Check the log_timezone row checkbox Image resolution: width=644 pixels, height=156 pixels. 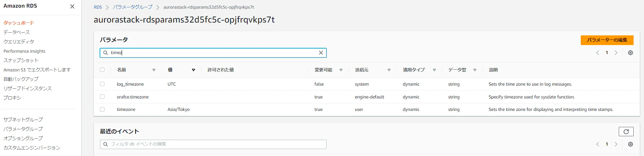102,84
